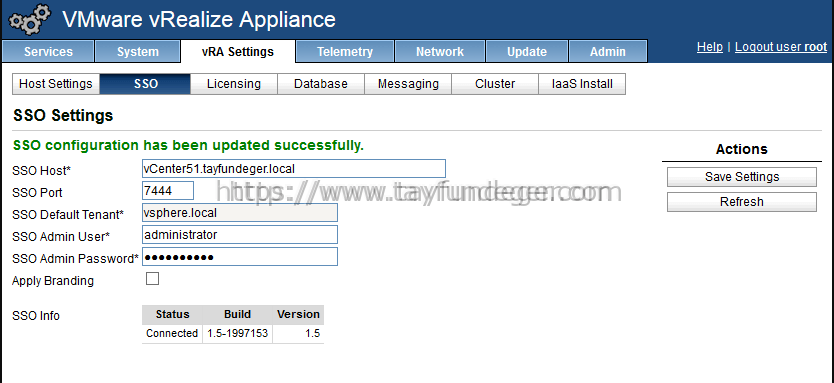Viewport: 834px width, 383px height.
Task: Click the VMware vRealize Appliance title
Action: (199, 20)
